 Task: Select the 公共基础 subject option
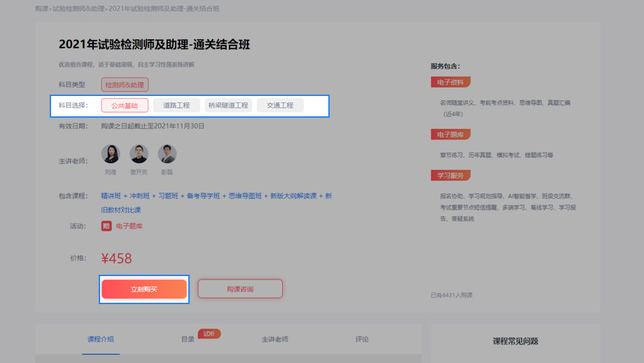point(125,106)
